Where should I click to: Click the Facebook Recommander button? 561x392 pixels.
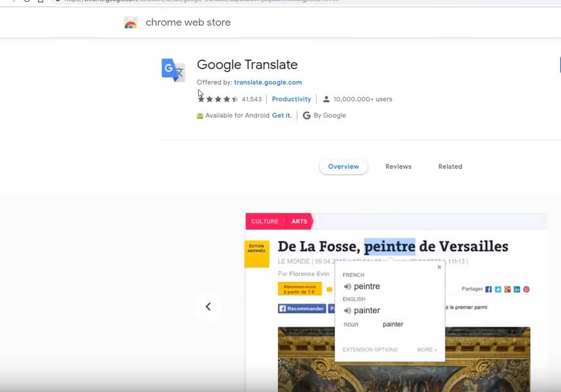[302, 308]
